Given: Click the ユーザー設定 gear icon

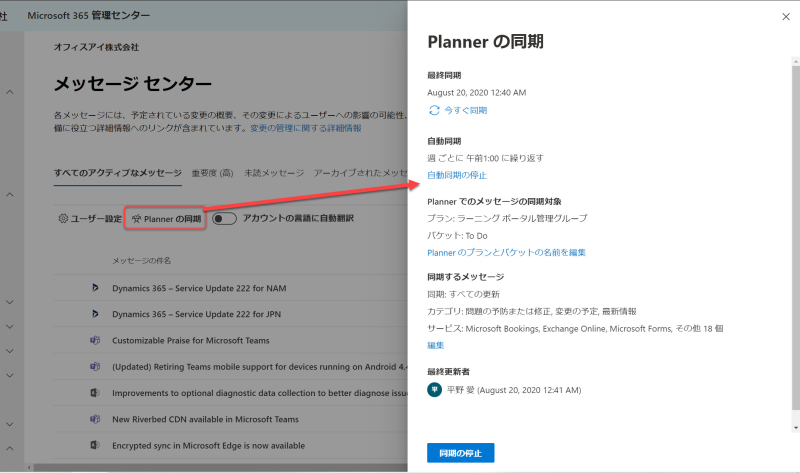Looking at the screenshot, I should click(x=63, y=218).
